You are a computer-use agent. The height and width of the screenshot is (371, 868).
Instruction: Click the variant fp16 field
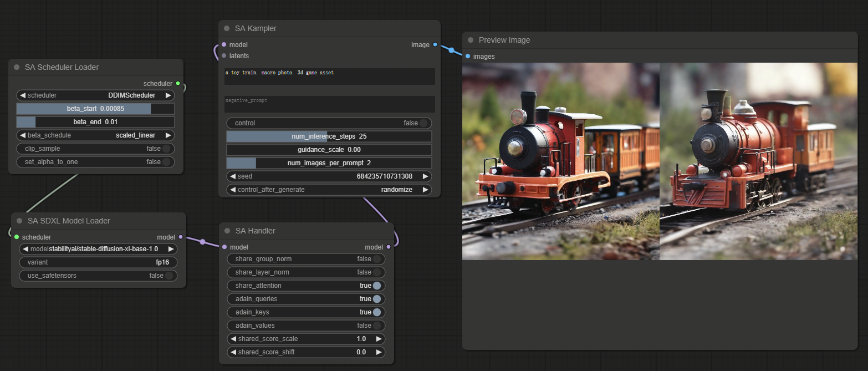pos(98,262)
